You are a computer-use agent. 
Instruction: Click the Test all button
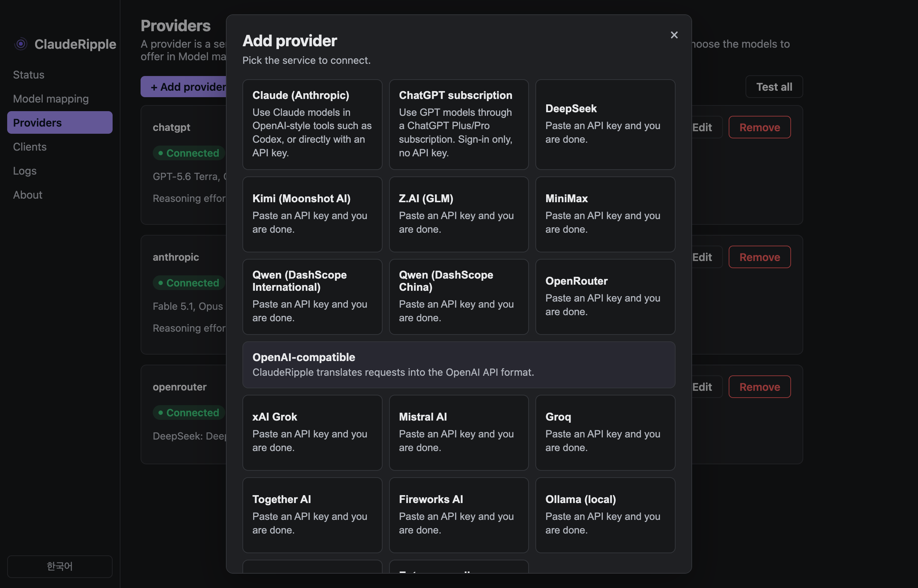(774, 87)
